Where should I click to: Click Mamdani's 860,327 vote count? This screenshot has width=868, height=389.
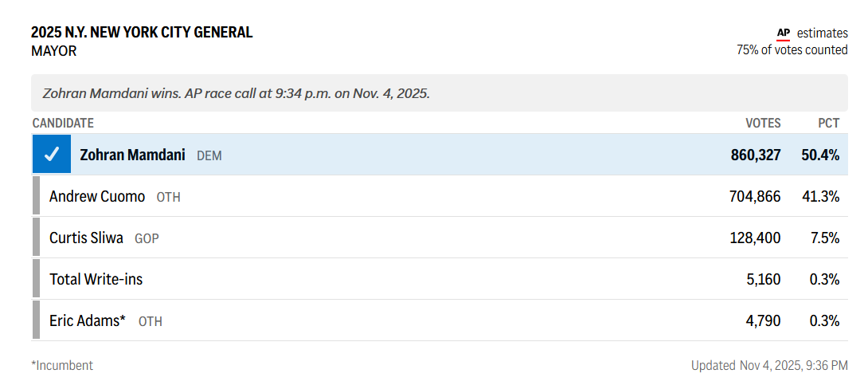(756, 155)
